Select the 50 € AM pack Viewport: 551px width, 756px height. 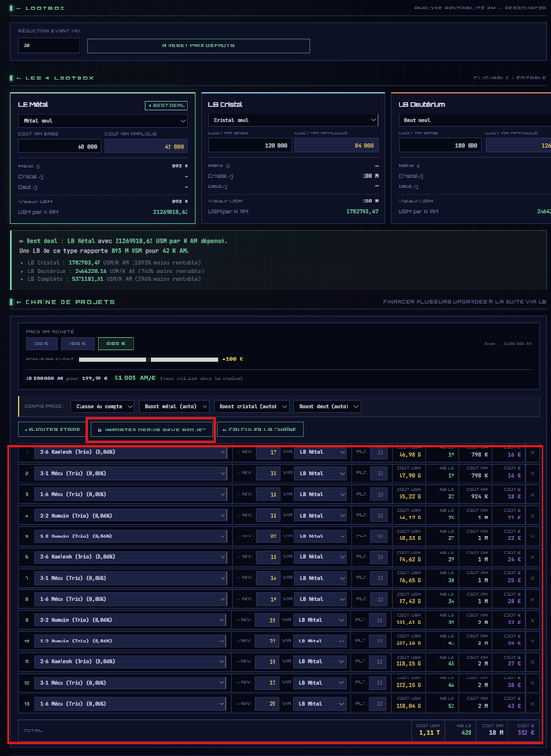pos(42,343)
